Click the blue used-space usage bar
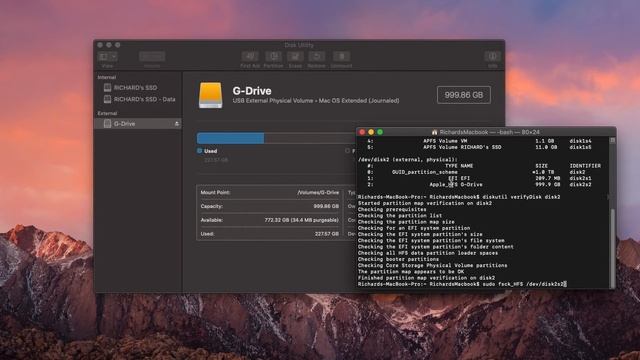 [231, 138]
